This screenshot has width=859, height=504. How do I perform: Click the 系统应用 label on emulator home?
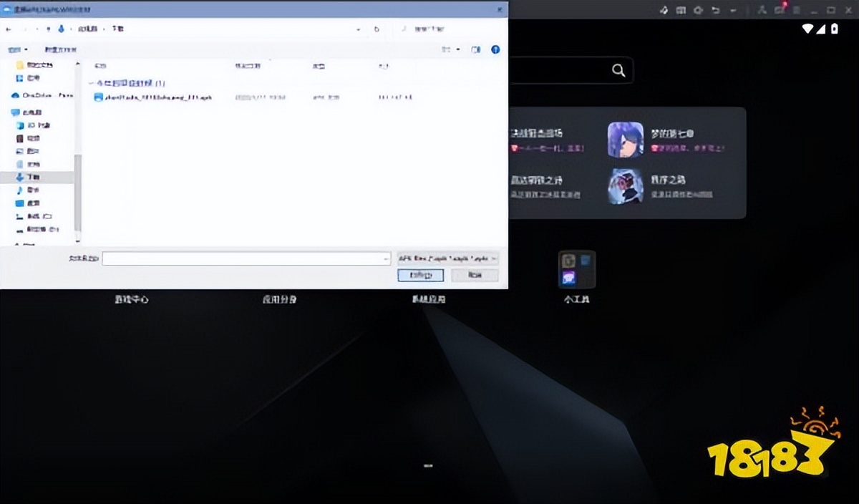pos(428,299)
